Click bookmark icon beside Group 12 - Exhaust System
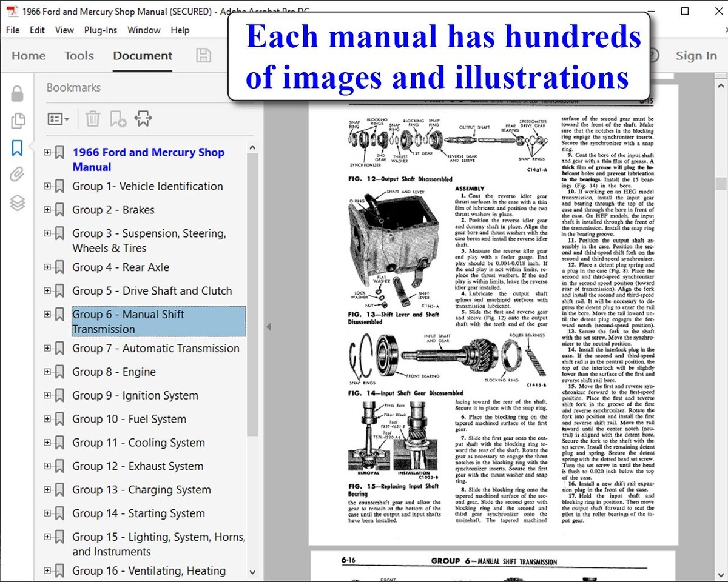This screenshot has width=728, height=582. tap(59, 467)
